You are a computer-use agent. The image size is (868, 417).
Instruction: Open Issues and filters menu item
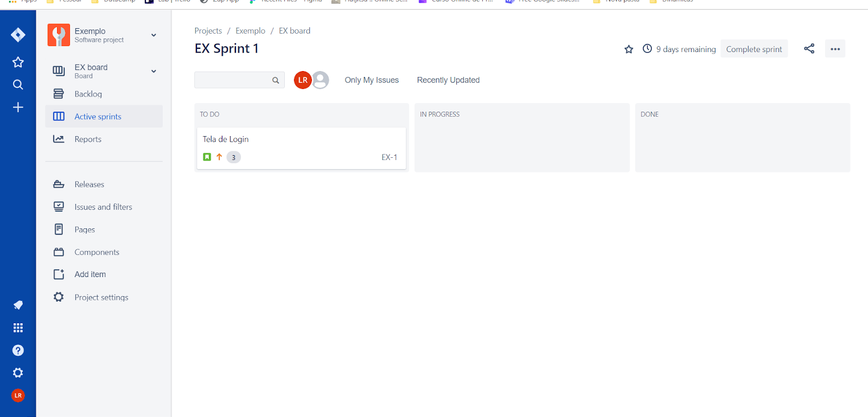pos(104,207)
